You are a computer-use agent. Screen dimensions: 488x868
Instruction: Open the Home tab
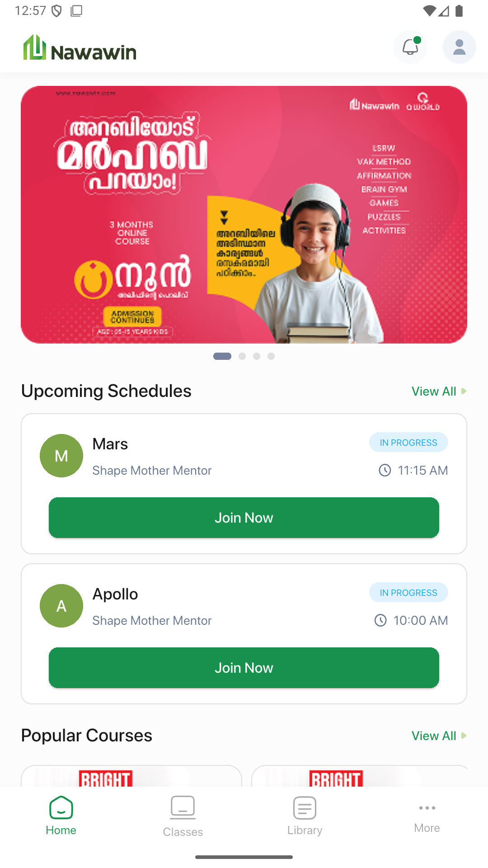point(61,816)
